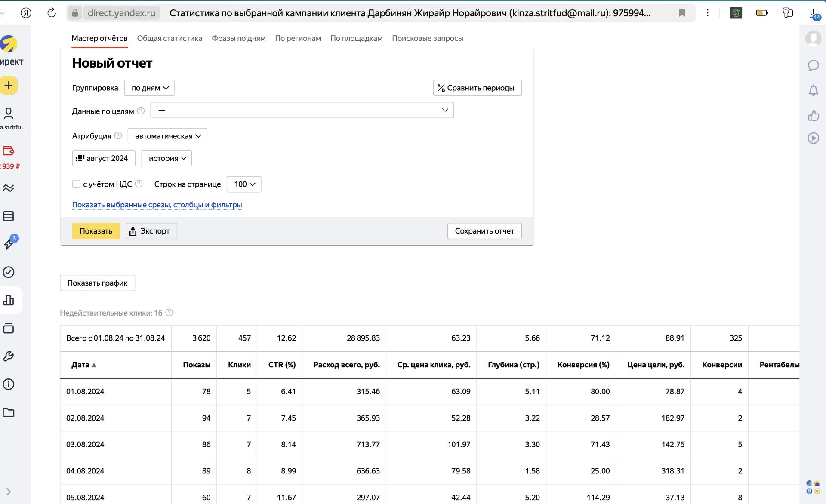The height and width of the screenshot is (504, 826).
Task: Click the lightning recommendations icon with badge
Action: [9, 244]
